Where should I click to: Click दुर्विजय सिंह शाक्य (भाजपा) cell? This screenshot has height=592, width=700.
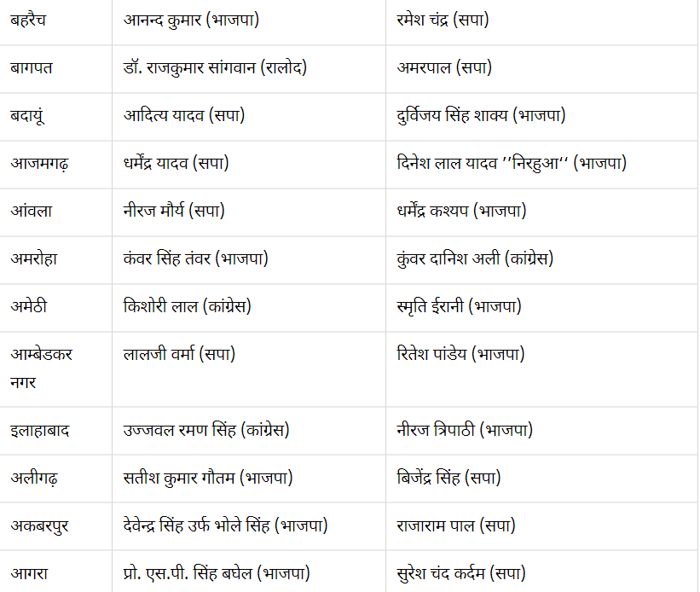pyautogui.click(x=481, y=116)
